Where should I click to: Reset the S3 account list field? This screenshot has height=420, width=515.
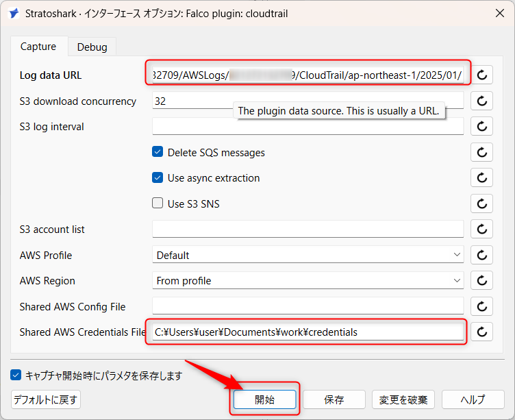pos(481,229)
